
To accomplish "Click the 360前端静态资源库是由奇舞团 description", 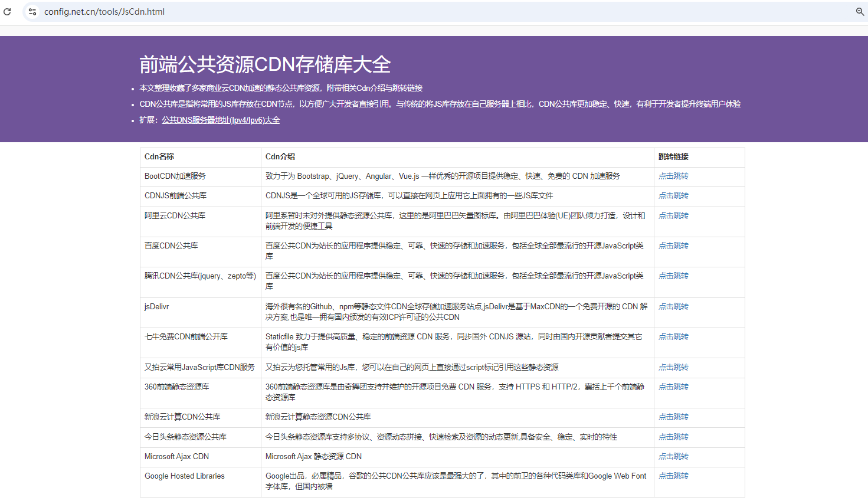I will [455, 392].
